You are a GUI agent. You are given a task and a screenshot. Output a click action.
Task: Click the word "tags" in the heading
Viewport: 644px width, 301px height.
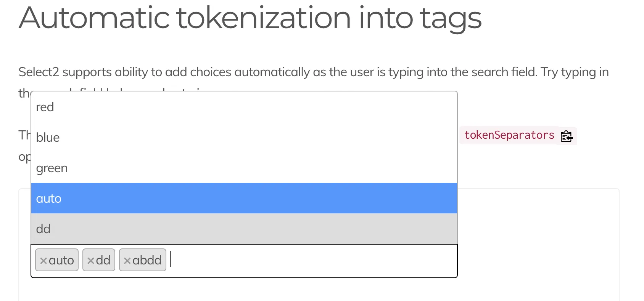pyautogui.click(x=451, y=18)
